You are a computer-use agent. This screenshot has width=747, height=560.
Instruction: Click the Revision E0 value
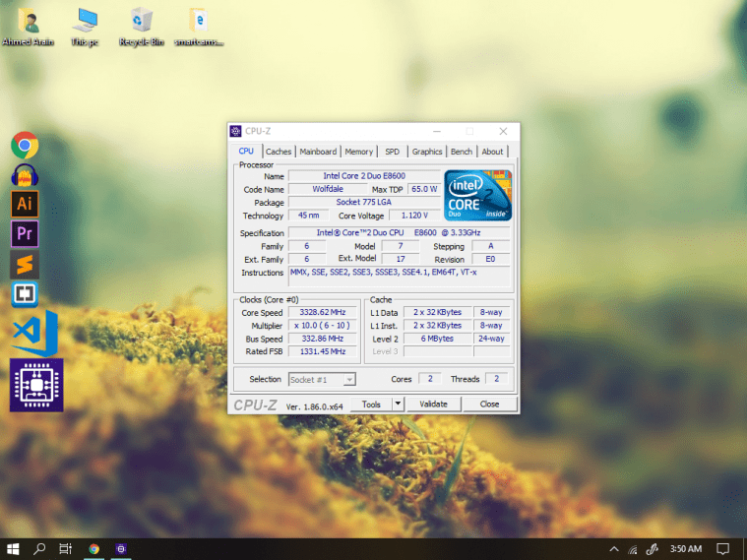[x=490, y=259]
